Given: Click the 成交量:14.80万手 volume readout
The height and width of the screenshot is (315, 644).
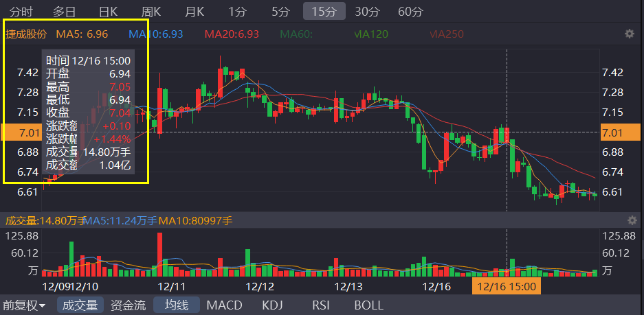Looking at the screenshot, I should pyautogui.click(x=44, y=221).
